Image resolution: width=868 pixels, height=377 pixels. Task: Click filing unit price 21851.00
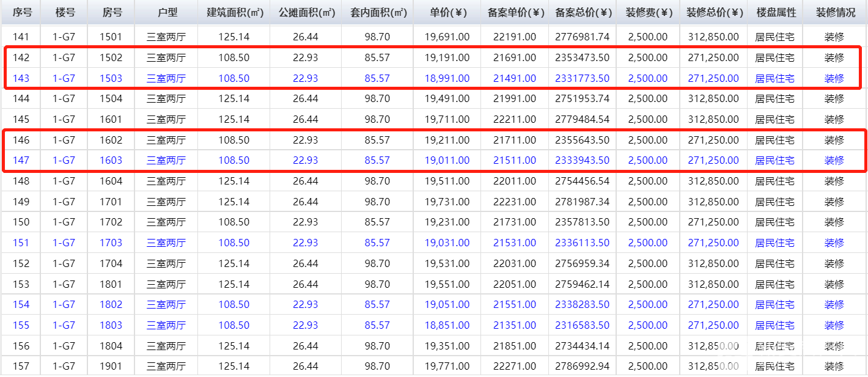pos(515,346)
